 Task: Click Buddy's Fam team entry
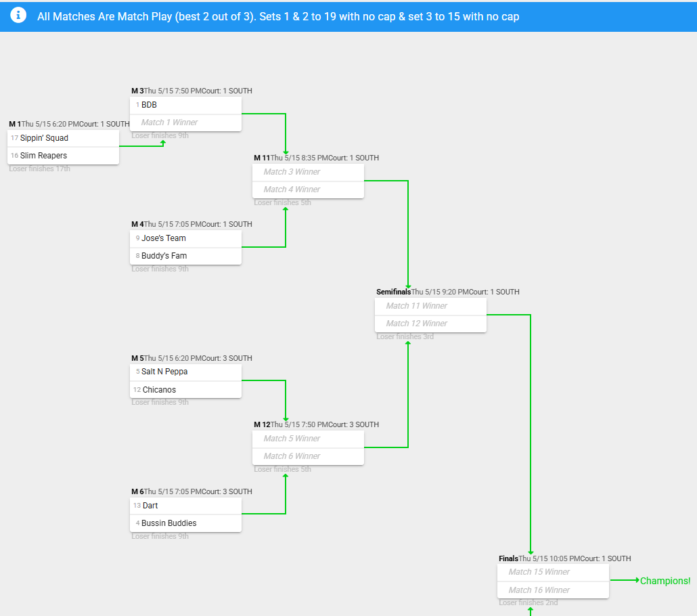(x=164, y=256)
